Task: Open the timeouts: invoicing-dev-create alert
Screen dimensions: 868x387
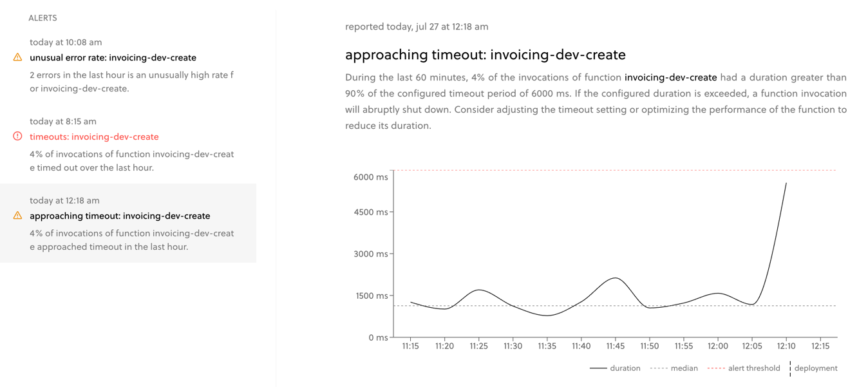Action: click(x=94, y=136)
